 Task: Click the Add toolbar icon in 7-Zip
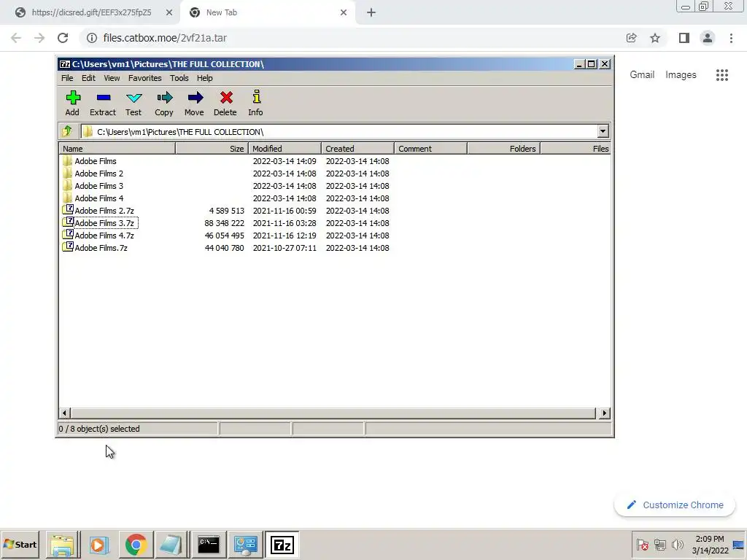(x=72, y=103)
